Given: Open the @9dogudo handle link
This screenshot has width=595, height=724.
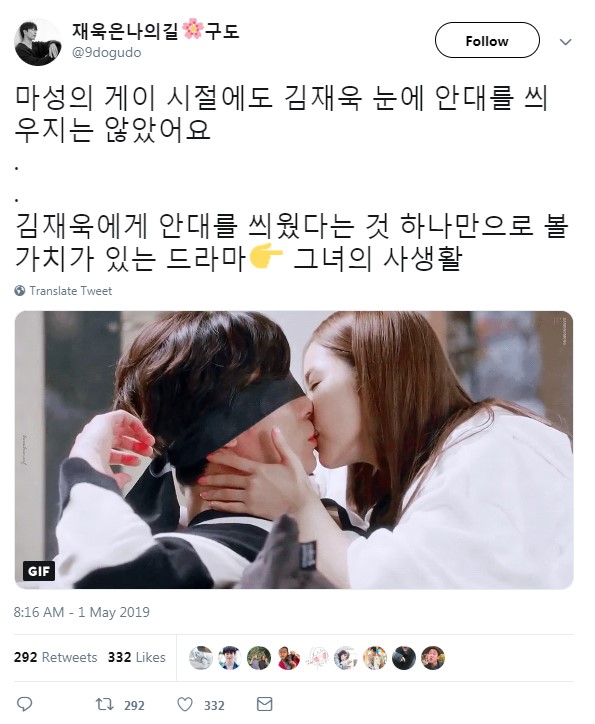Looking at the screenshot, I should (107, 53).
